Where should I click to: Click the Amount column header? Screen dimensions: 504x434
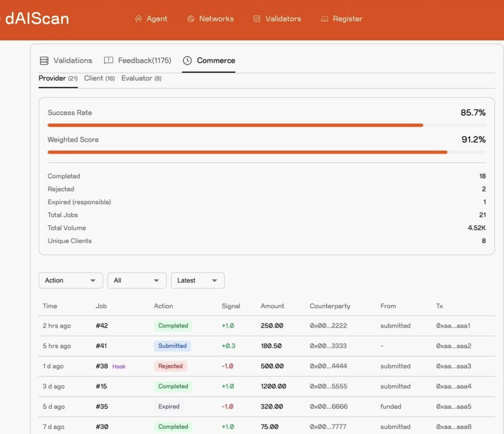(273, 306)
